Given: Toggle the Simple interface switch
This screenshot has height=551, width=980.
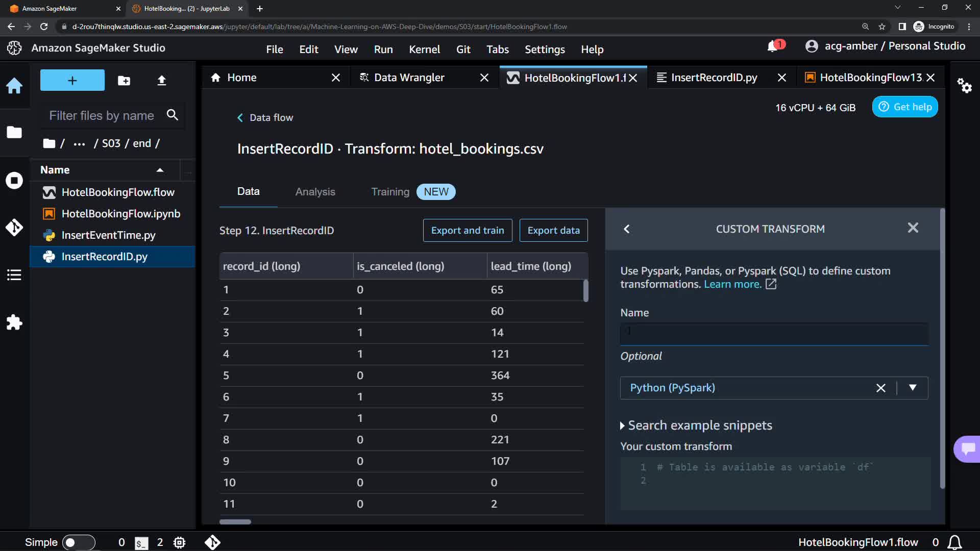Looking at the screenshot, I should [78, 542].
